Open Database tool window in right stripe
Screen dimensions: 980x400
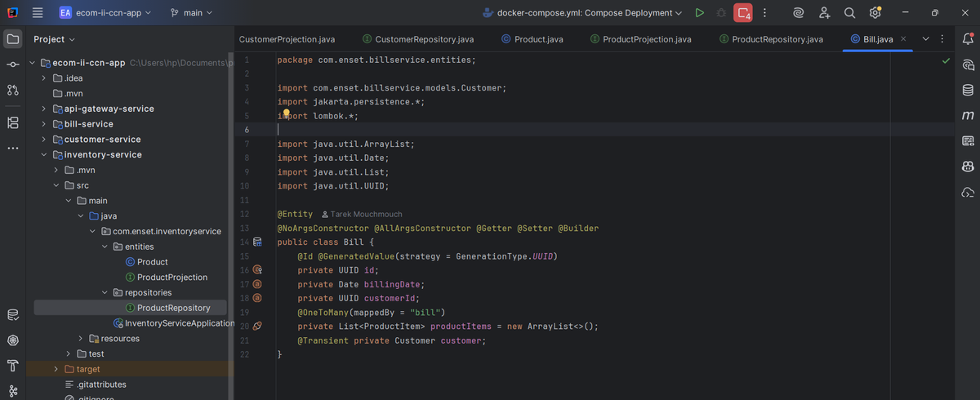point(968,90)
